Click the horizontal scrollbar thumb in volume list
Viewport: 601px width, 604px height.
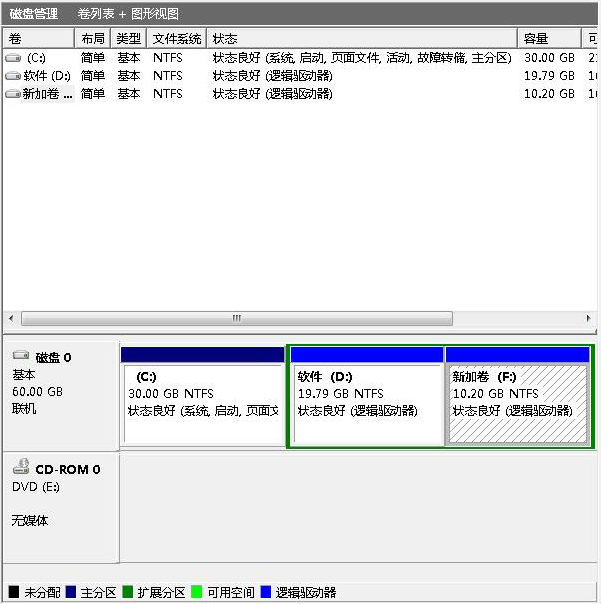237,318
